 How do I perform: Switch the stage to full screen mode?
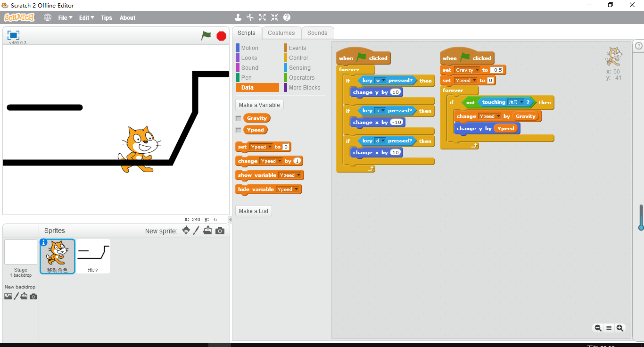pyautogui.click(x=13, y=35)
